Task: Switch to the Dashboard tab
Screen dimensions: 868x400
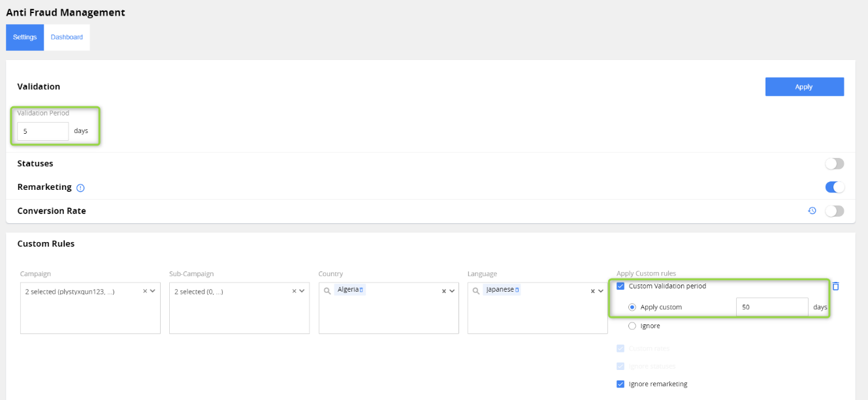Action: 66,37
